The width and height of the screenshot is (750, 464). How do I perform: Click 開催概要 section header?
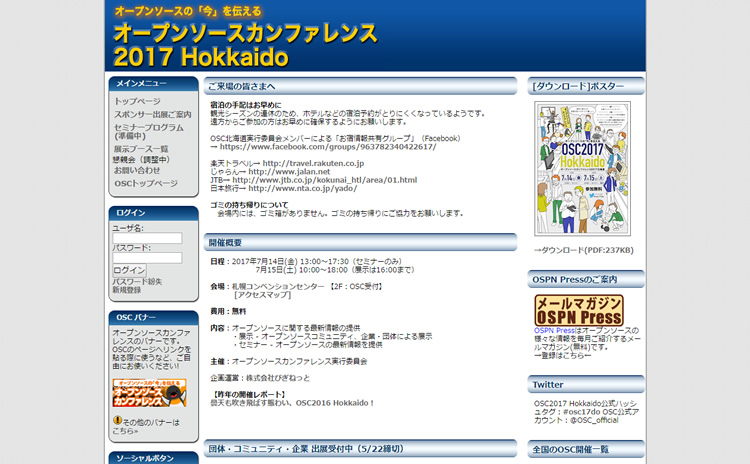pos(361,243)
